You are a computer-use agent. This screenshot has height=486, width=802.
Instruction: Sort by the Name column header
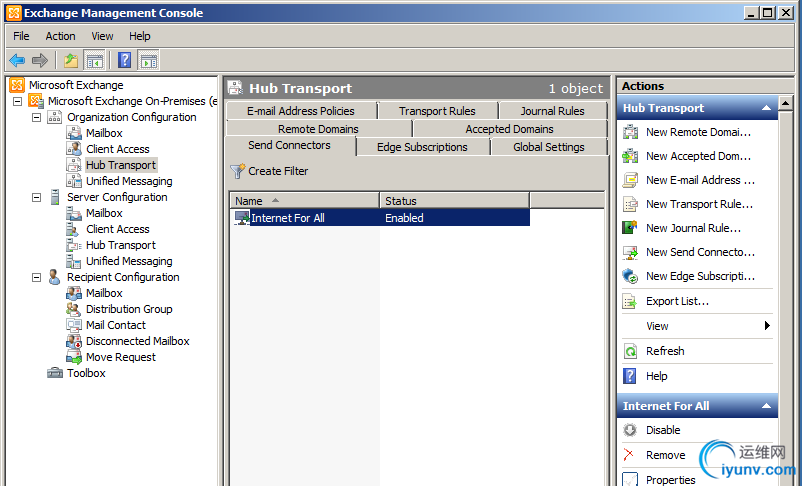pos(305,201)
